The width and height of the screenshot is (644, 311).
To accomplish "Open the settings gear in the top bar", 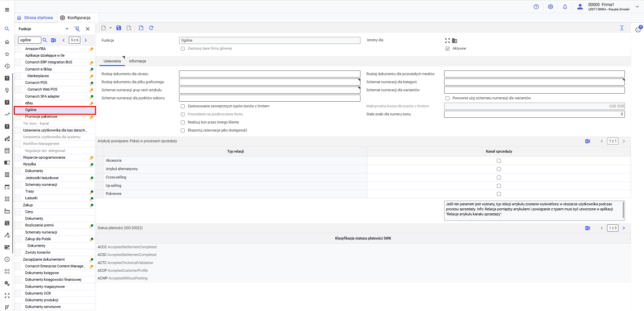I will (551, 7).
